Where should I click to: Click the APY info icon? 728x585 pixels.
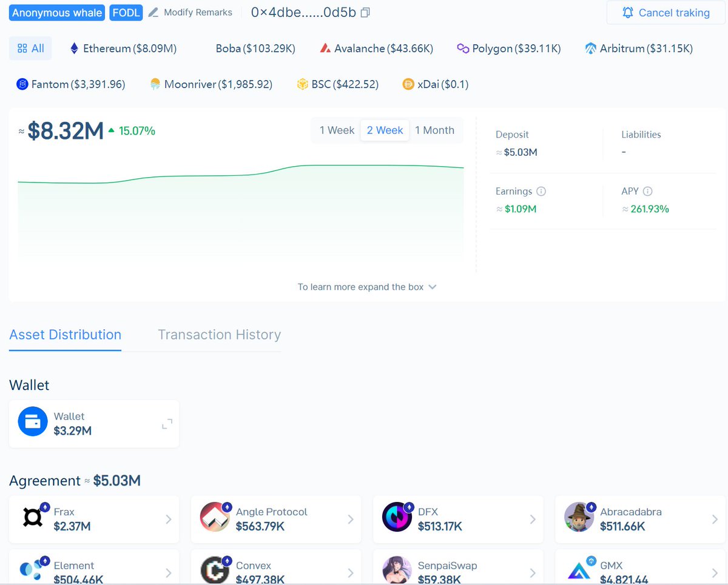(647, 191)
